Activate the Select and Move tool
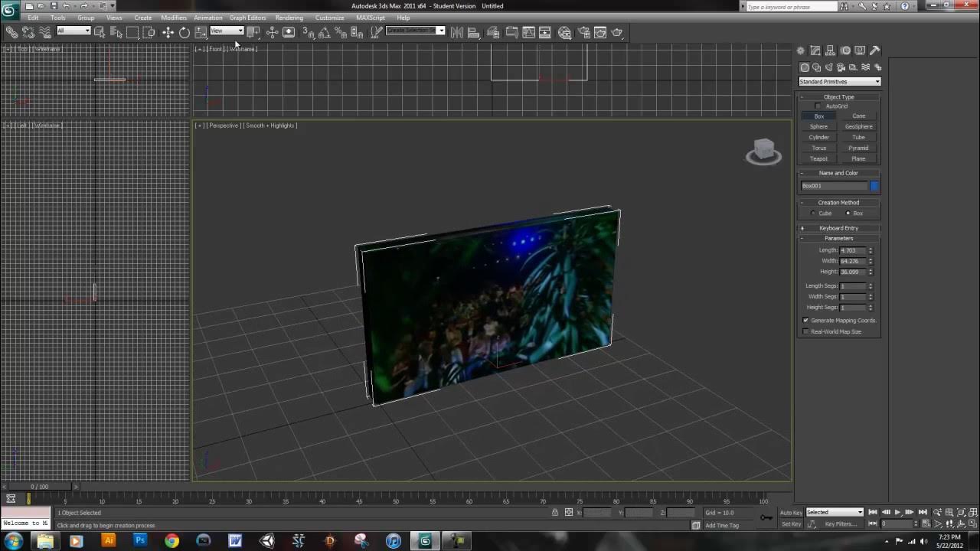Image resolution: width=980 pixels, height=551 pixels. point(168,32)
